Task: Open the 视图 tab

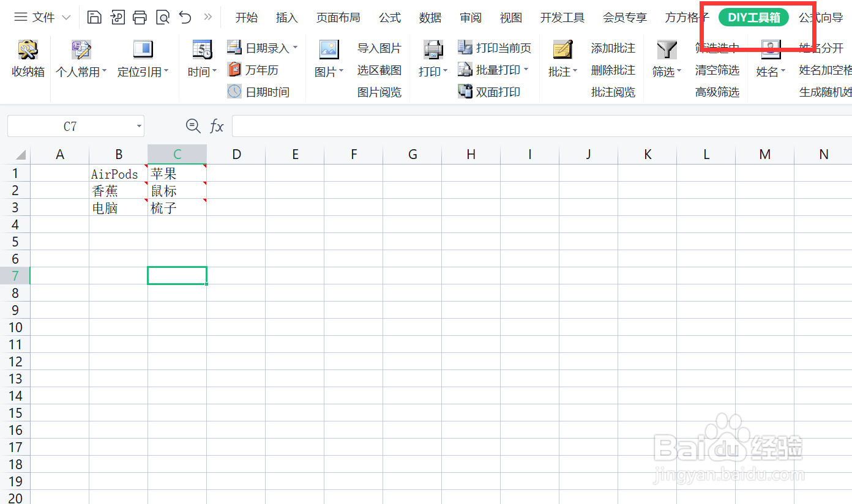Action: click(x=511, y=18)
